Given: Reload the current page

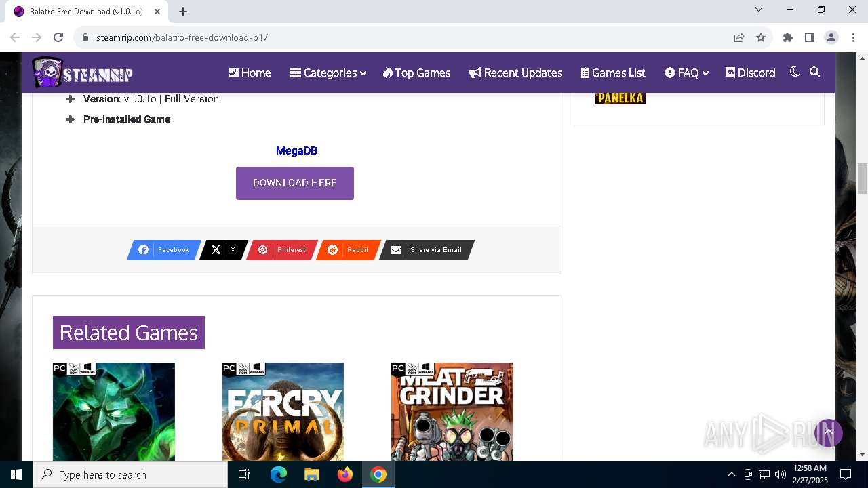Looking at the screenshot, I should pyautogui.click(x=58, y=37).
